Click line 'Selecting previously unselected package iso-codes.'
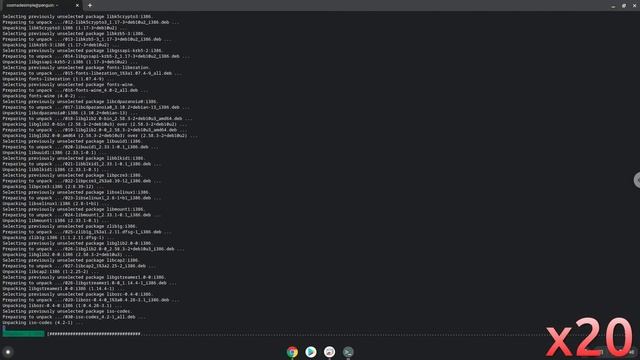The image size is (640, 360). click(67, 311)
